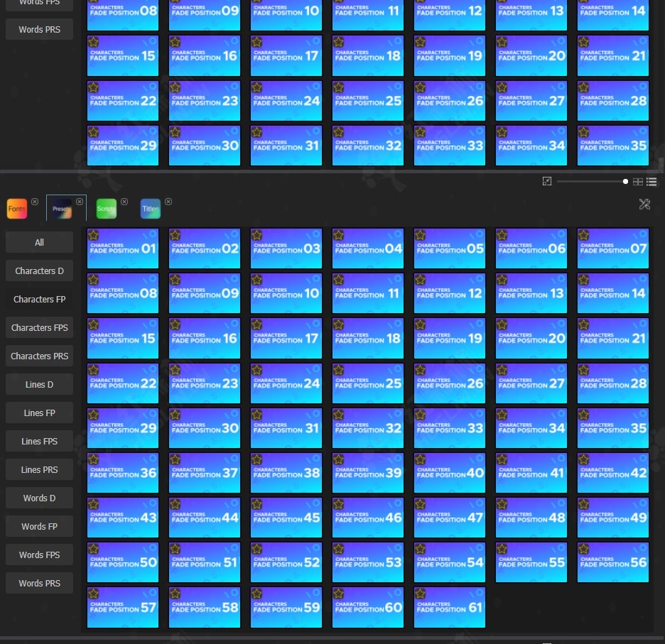Select the Words FP category

pos(40,527)
